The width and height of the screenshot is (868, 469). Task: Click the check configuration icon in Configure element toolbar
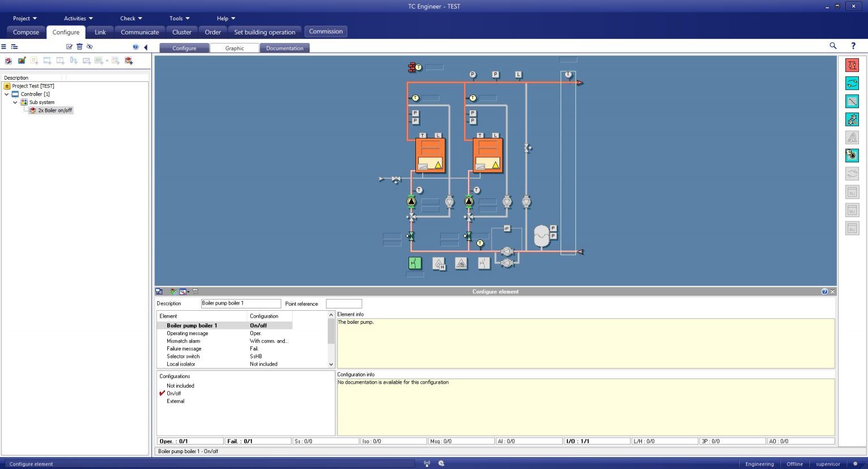[173, 292]
